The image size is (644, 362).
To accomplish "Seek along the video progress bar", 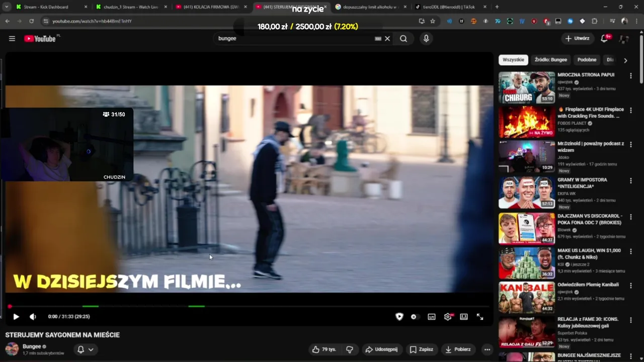I will [249, 306].
